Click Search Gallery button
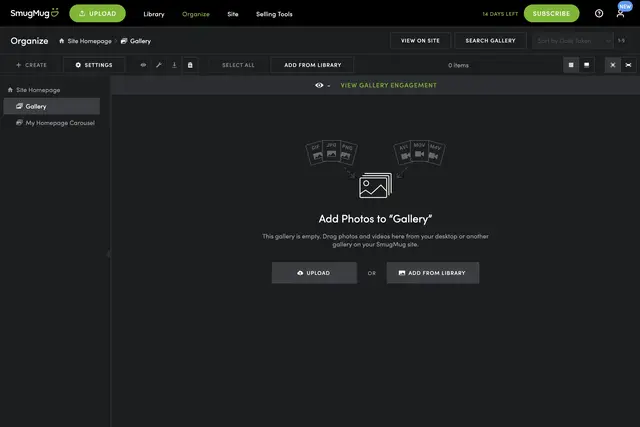The width and height of the screenshot is (640, 427). click(x=491, y=40)
